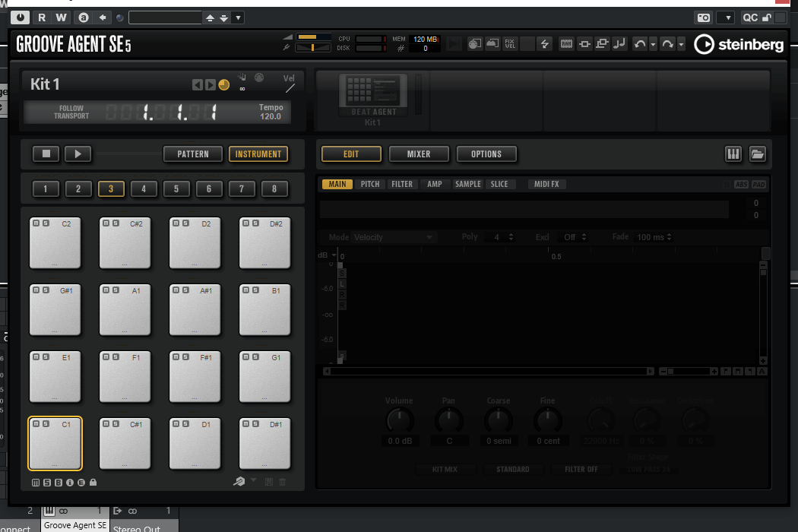Select pad group 5
Viewport: 798px width, 532px height.
coord(176,189)
